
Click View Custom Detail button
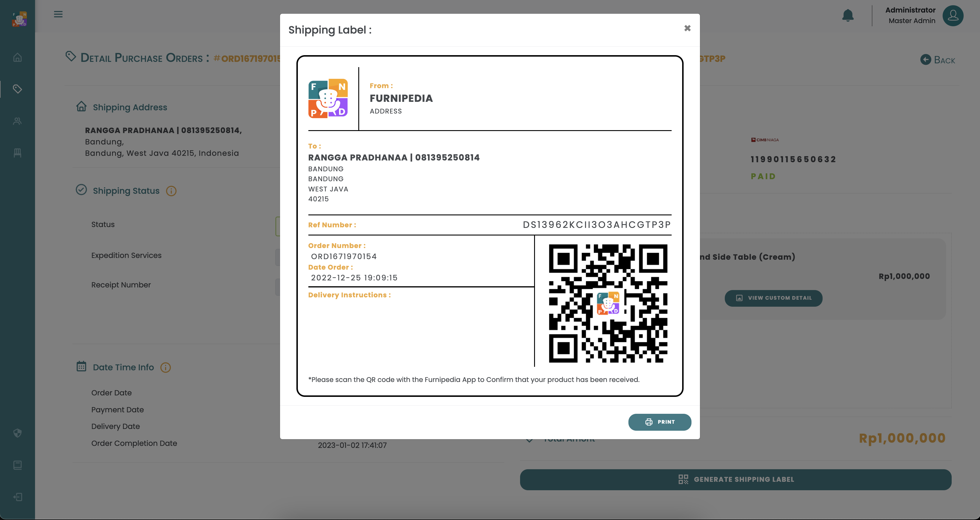point(774,298)
